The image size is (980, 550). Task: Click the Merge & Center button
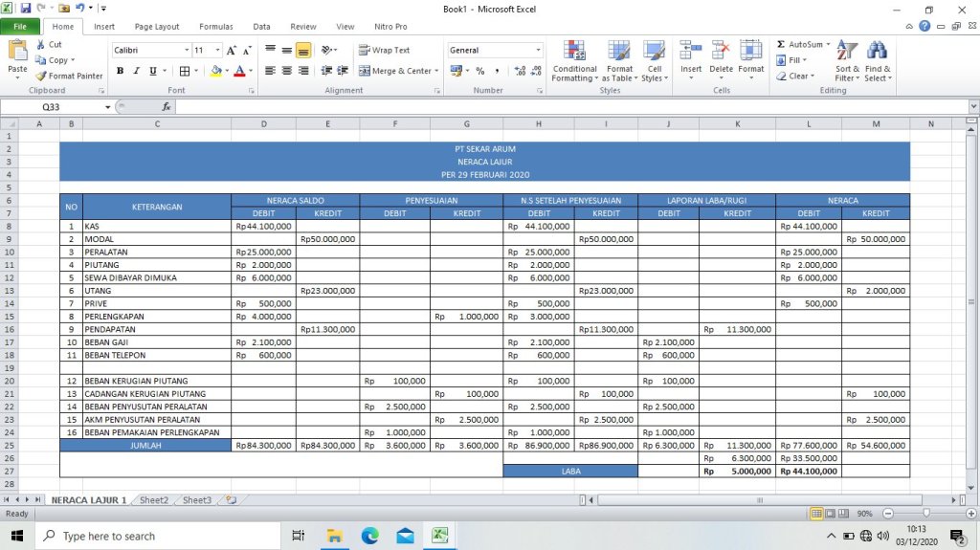pyautogui.click(x=395, y=71)
